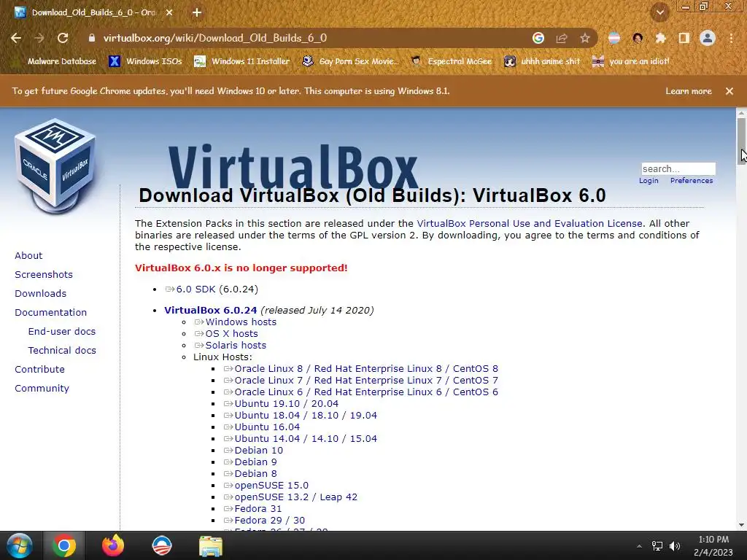Open the 'you are an idiot!' bookmark
The width and height of the screenshot is (747, 560).
click(x=630, y=61)
